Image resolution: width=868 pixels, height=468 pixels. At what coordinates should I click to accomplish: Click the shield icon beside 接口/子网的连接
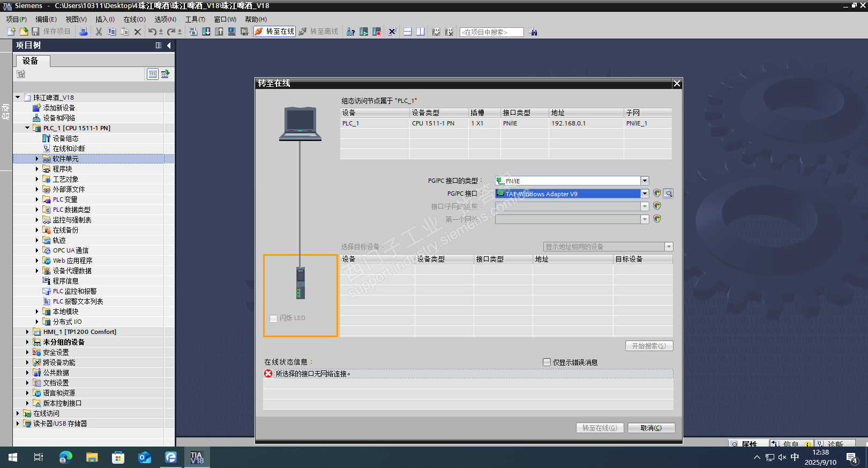[x=657, y=206]
